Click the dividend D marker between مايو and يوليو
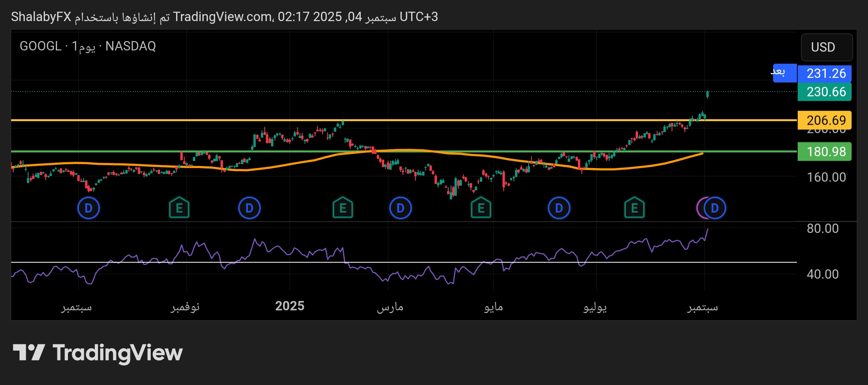This screenshot has width=868, height=385. [559, 208]
